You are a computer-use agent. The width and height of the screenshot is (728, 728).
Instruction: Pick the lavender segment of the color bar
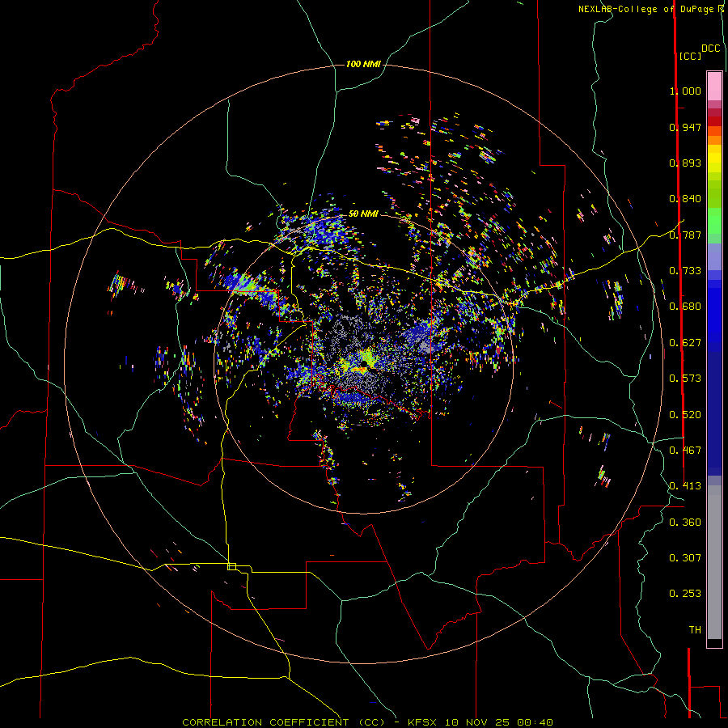(714, 256)
